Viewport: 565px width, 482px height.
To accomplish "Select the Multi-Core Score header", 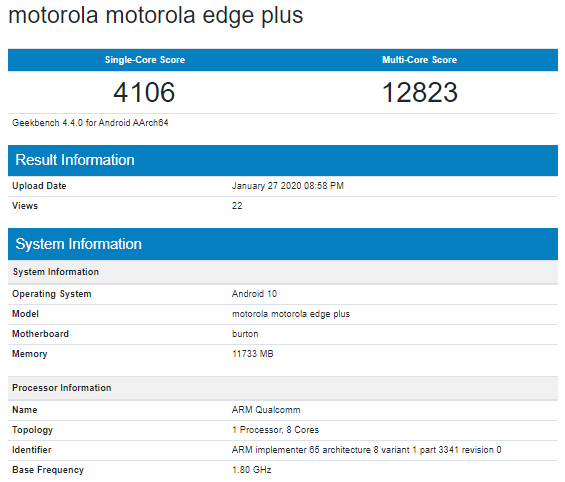I will pos(419,60).
